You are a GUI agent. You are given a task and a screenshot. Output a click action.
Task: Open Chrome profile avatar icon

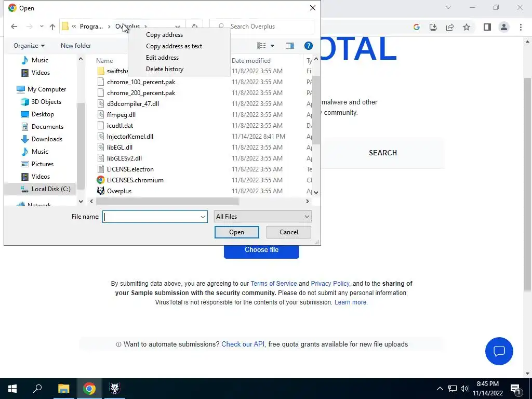(504, 27)
